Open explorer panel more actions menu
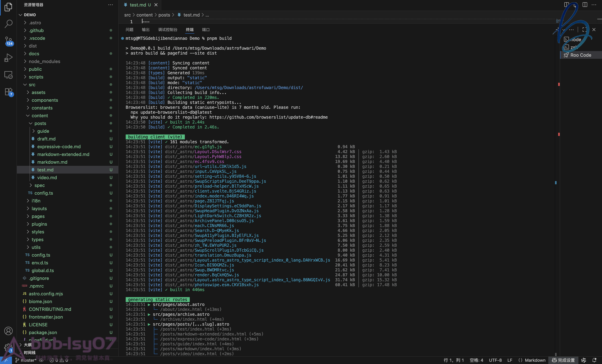Image resolution: width=602 pixels, height=364 pixels. (x=110, y=5)
